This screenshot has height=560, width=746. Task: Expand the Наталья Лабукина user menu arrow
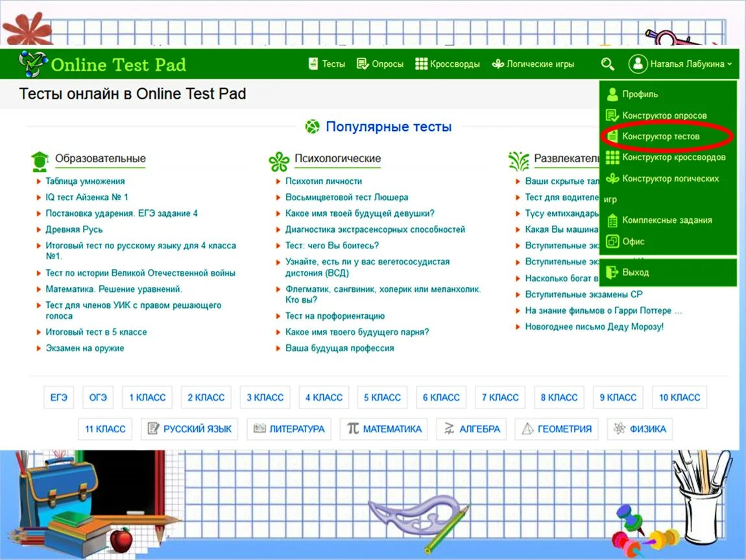tap(729, 64)
